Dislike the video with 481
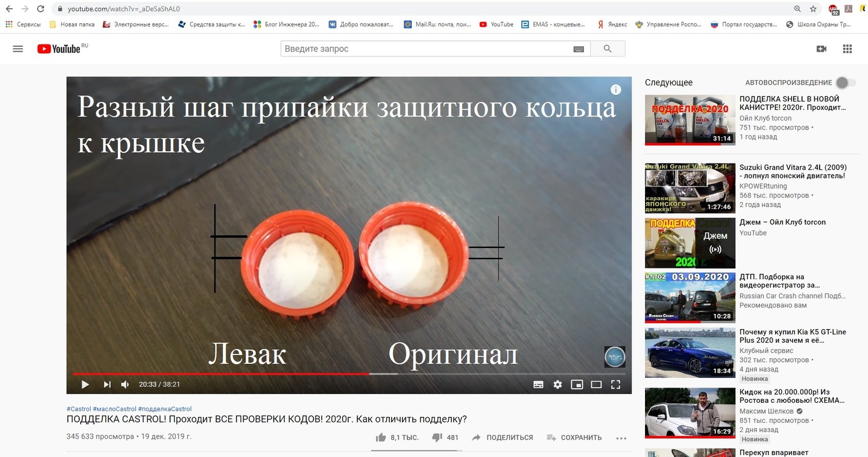Viewport: 868px width, 457px height. 445,437
